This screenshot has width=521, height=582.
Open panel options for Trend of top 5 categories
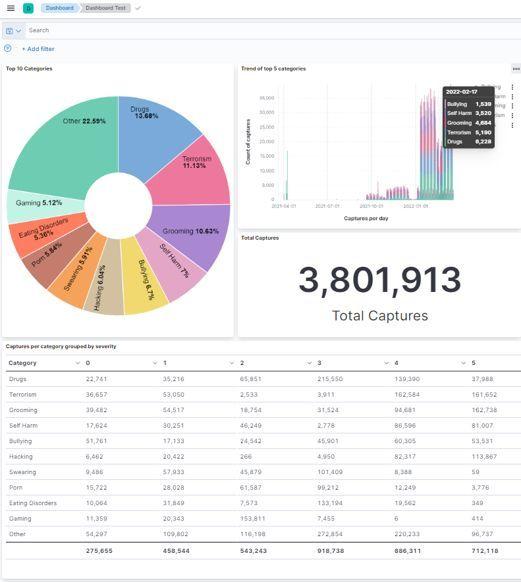point(516,69)
